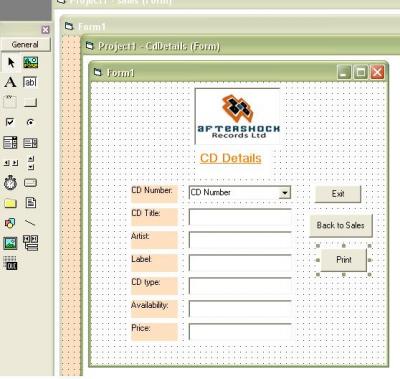Viewport: 400px width, 379px height.
Task: Select the Label text box on form
Action: click(x=240, y=263)
